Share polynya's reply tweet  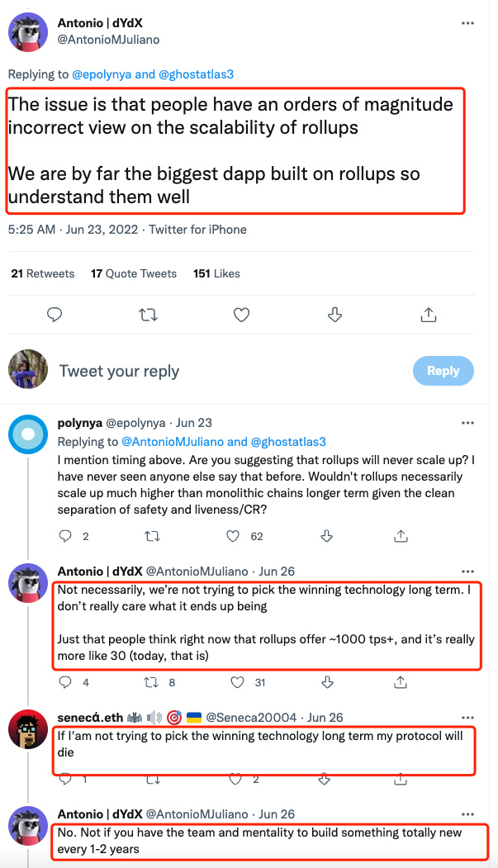tap(401, 536)
